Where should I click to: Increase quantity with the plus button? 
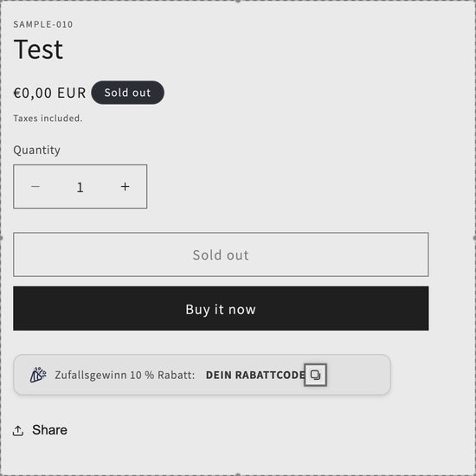125,186
